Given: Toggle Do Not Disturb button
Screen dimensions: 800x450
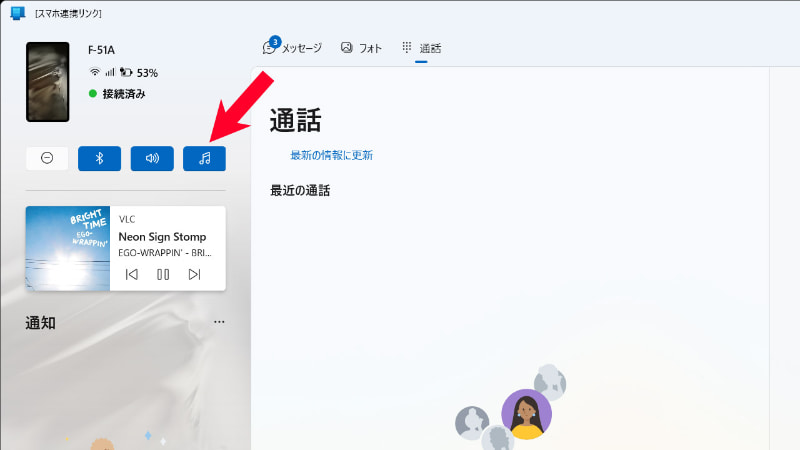Looking at the screenshot, I should point(47,158).
